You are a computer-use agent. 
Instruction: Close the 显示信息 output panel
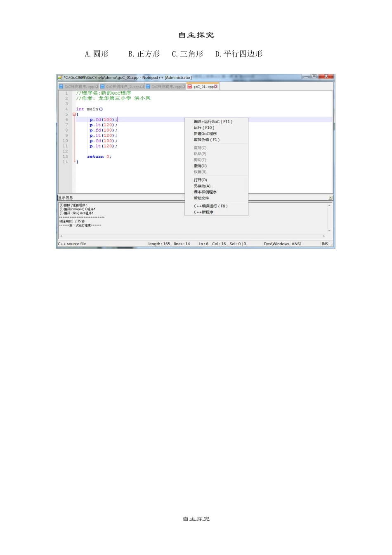330,198
